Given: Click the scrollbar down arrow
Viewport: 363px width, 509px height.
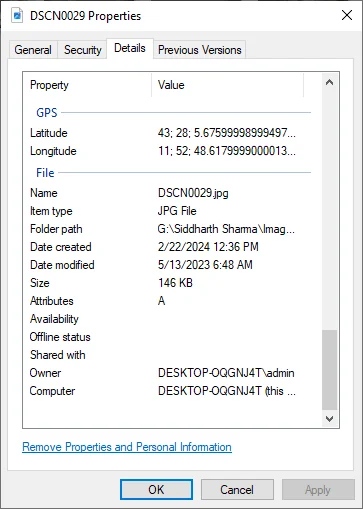Looking at the screenshot, I should (x=329, y=419).
